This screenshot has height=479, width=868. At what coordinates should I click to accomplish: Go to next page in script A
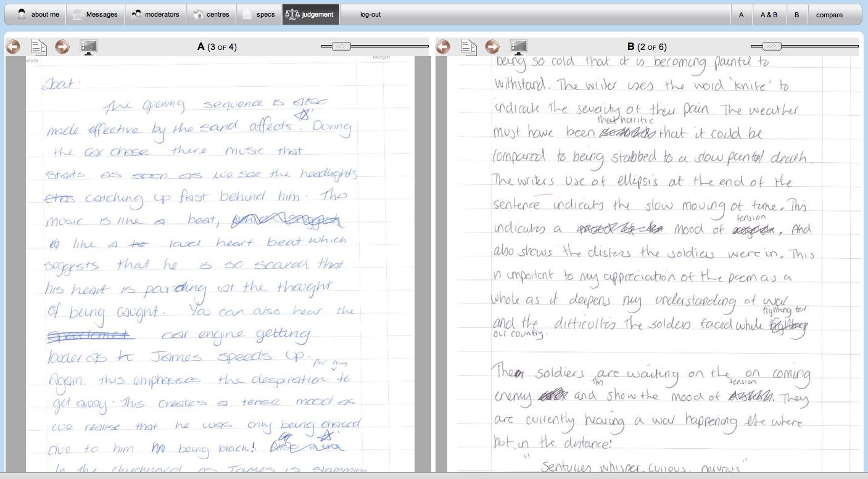click(62, 47)
